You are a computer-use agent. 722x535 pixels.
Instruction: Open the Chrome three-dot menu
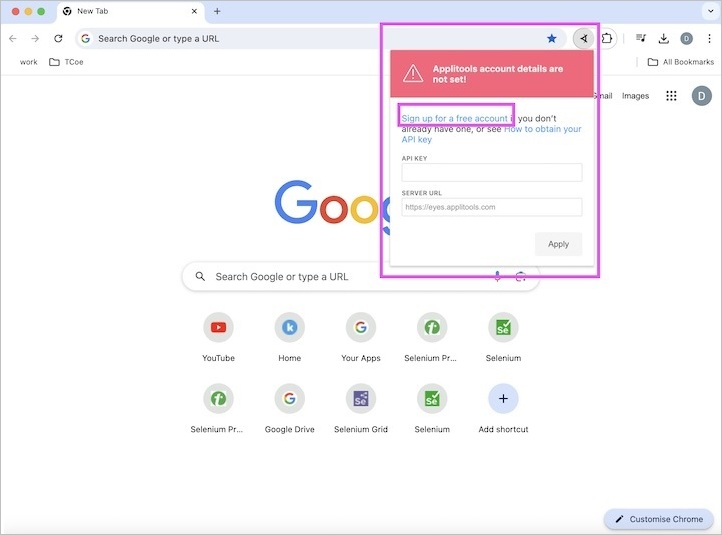(709, 39)
